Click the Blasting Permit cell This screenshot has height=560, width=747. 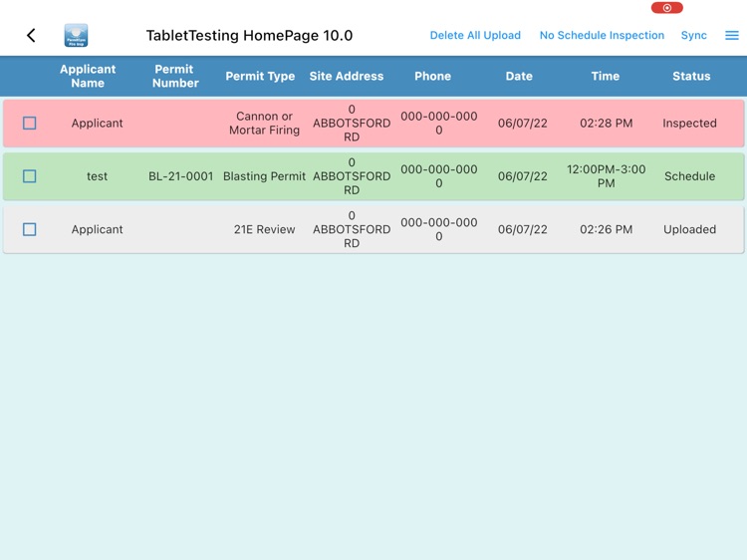(264, 176)
